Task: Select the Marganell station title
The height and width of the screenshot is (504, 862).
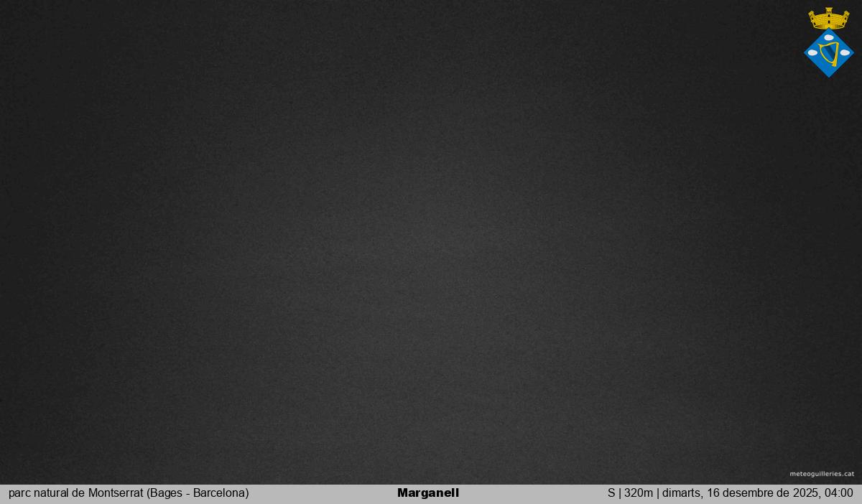Action: pyautogui.click(x=428, y=493)
